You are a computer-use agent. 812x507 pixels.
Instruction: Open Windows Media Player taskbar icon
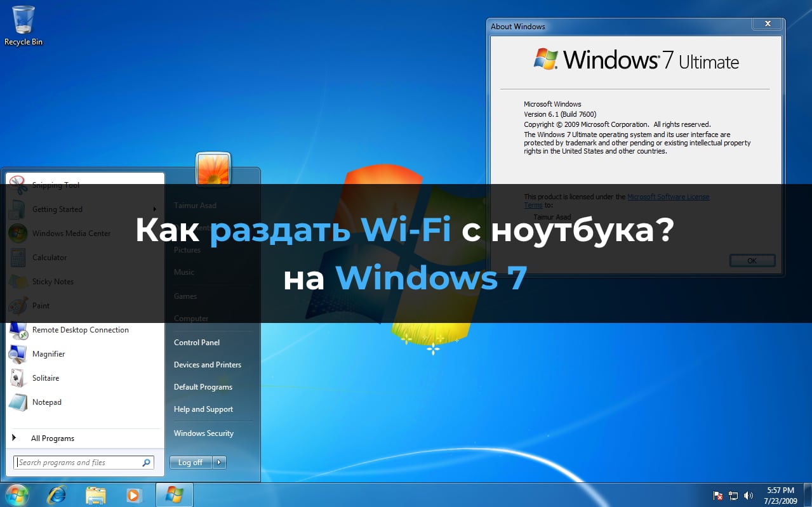click(133, 495)
